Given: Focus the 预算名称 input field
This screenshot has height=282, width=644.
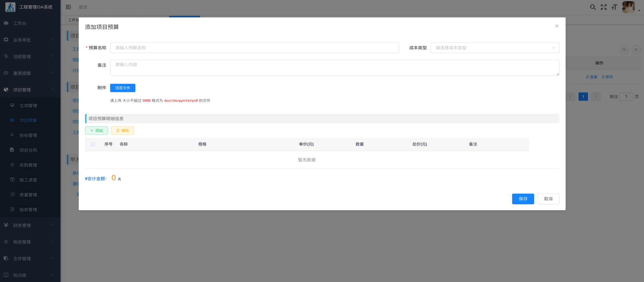Looking at the screenshot, I should click(x=254, y=48).
